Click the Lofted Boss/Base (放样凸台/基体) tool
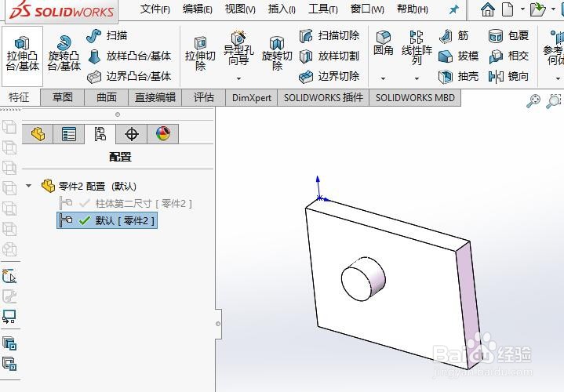564x392 pixels. [x=129, y=56]
